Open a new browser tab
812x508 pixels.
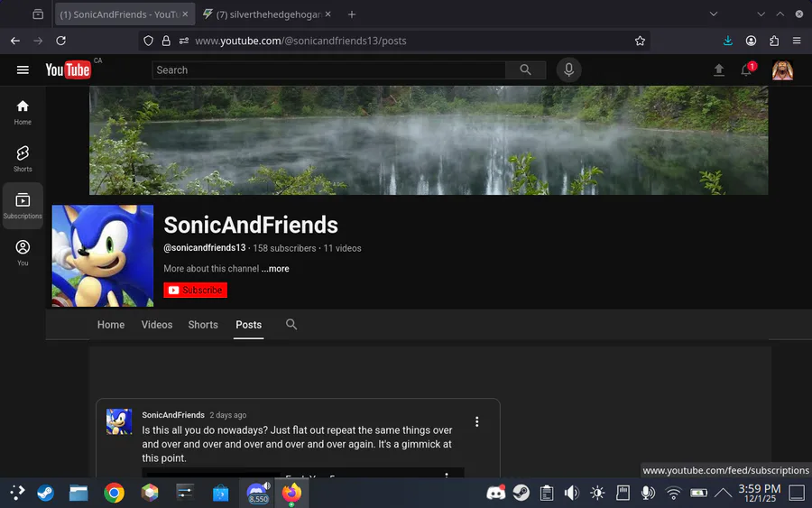coord(352,14)
